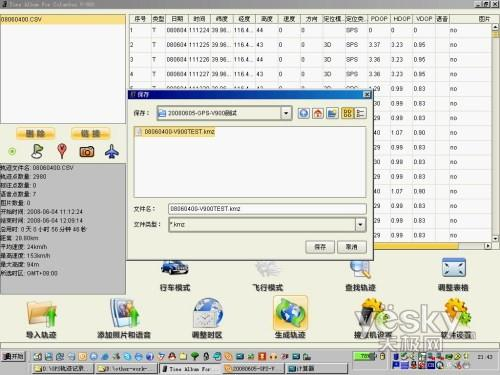
Task: Click the HDOP column header
Action: [x=402, y=19]
